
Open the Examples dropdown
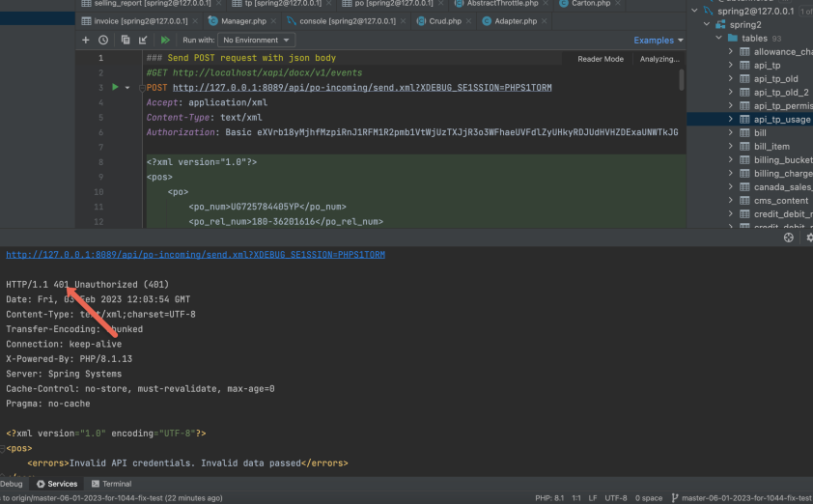pos(658,40)
